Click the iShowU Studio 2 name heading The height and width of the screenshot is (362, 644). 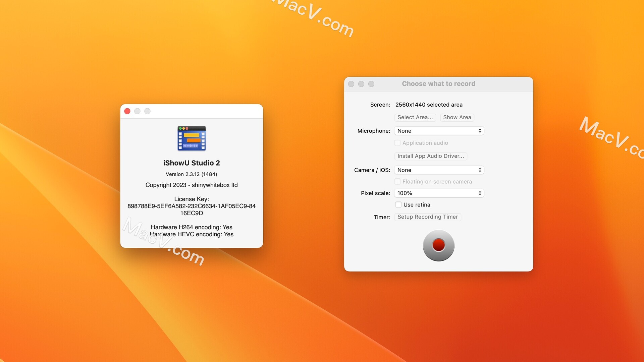(192, 163)
